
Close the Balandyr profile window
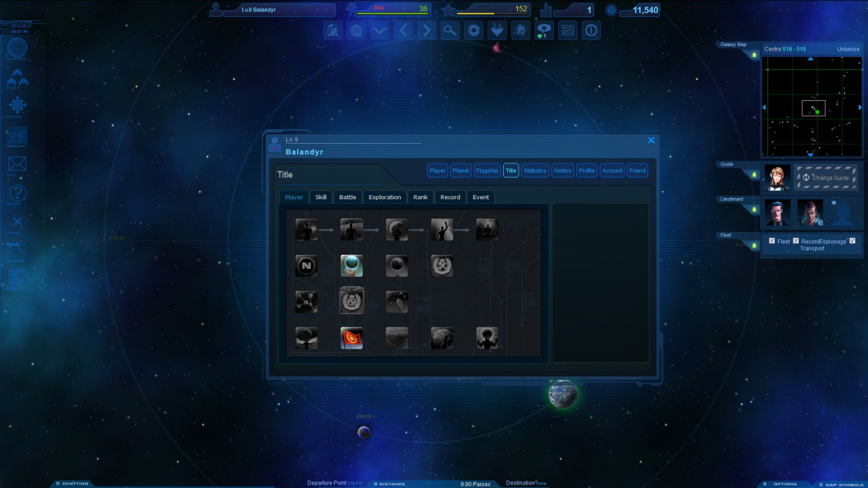[651, 140]
